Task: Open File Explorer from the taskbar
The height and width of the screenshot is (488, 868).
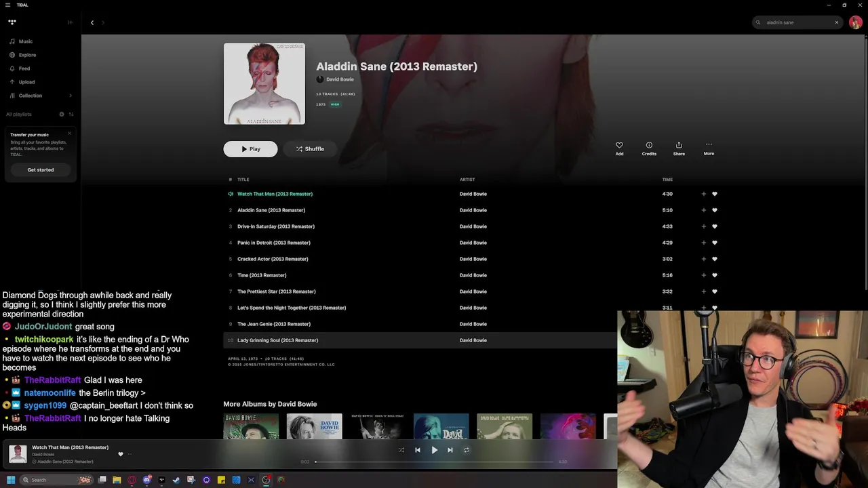Action: pyautogui.click(x=117, y=480)
